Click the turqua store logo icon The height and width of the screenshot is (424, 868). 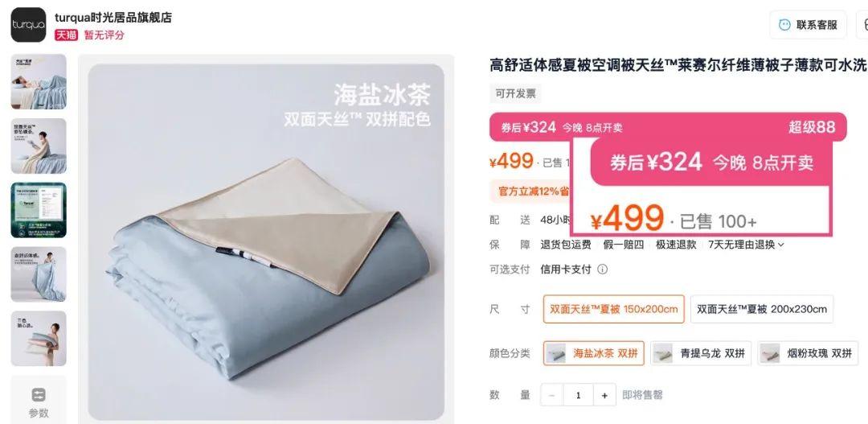pos(28,25)
